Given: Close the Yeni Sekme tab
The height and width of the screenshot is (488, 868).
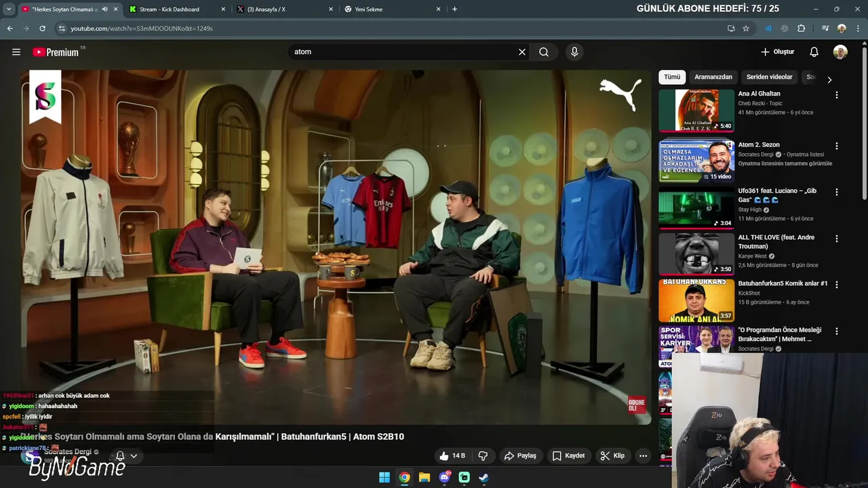Looking at the screenshot, I should pos(439,9).
